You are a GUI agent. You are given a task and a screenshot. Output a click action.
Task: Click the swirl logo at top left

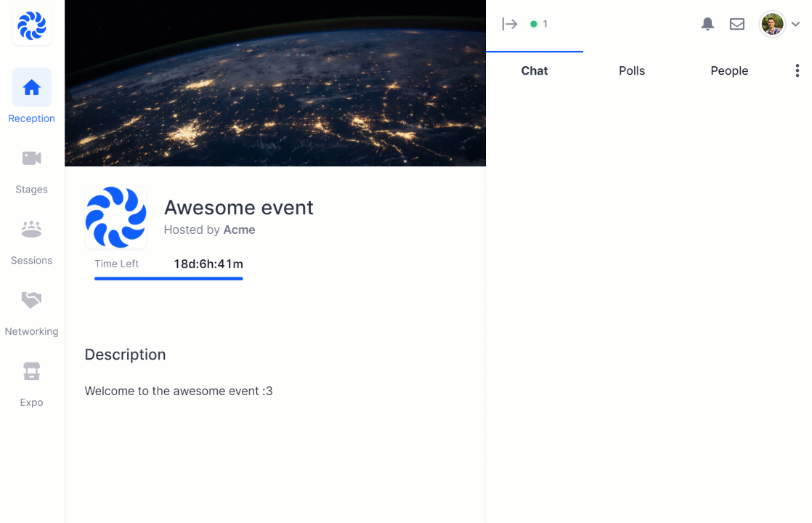pyautogui.click(x=31, y=26)
